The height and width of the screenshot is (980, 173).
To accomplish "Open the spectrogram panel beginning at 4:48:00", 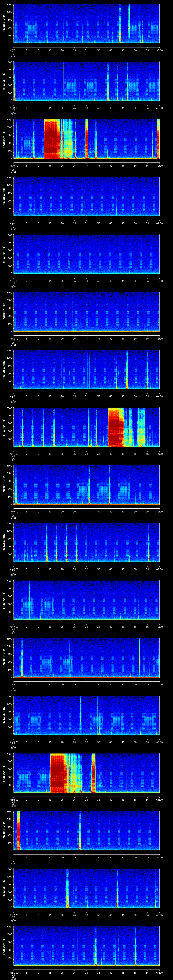I will click(x=87, y=657).
